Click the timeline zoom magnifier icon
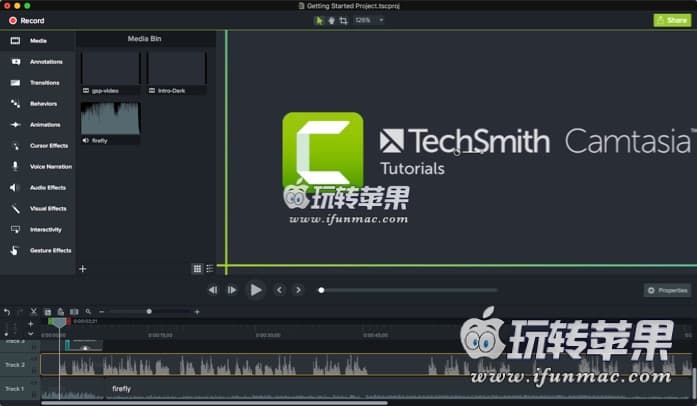 click(x=88, y=312)
